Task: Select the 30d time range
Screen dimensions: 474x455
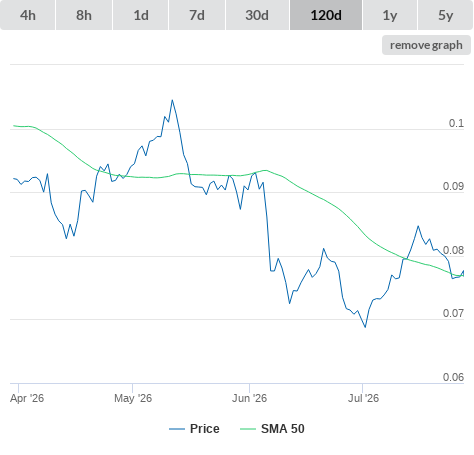Action: 257,15
